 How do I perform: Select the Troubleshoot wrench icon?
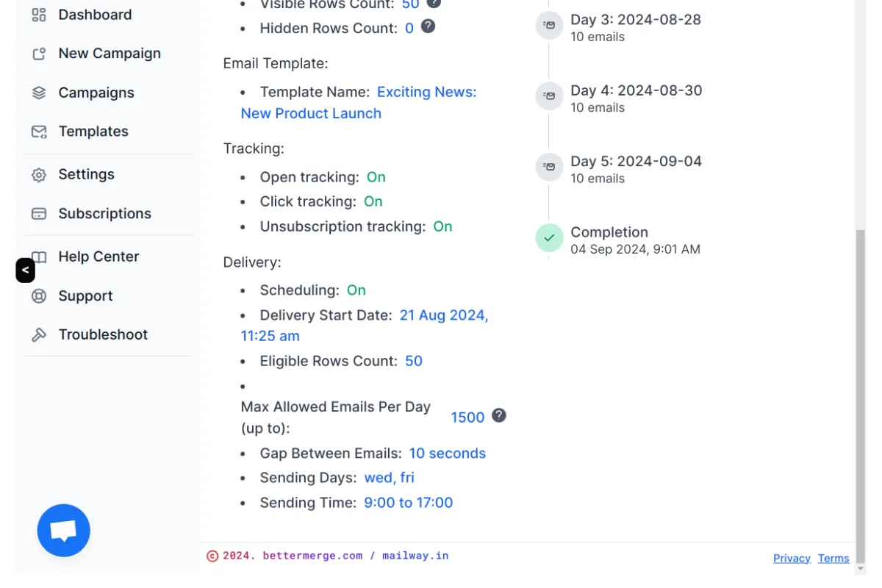tap(38, 334)
